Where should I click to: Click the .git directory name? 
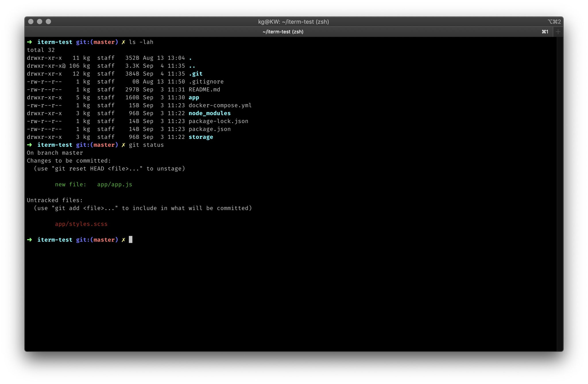tap(196, 74)
